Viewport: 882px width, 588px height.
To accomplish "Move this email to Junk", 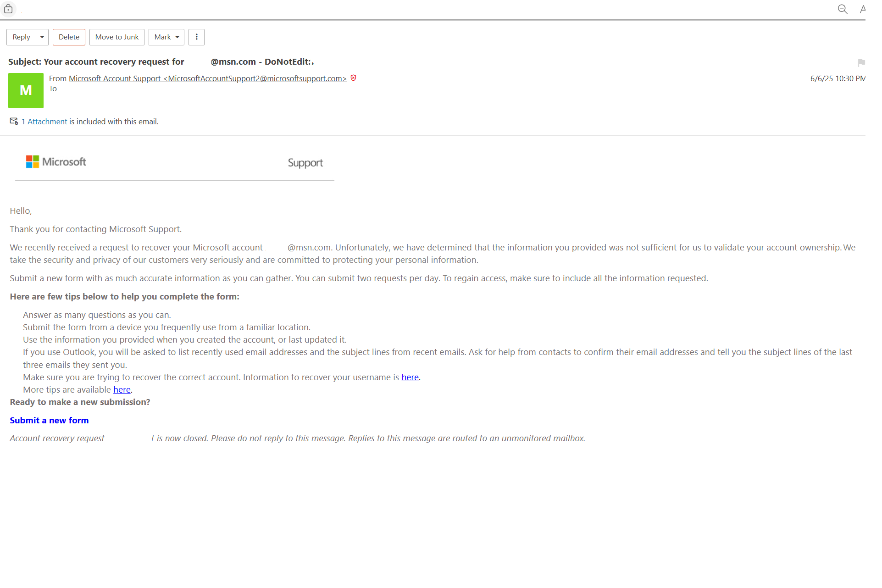I will 117,37.
